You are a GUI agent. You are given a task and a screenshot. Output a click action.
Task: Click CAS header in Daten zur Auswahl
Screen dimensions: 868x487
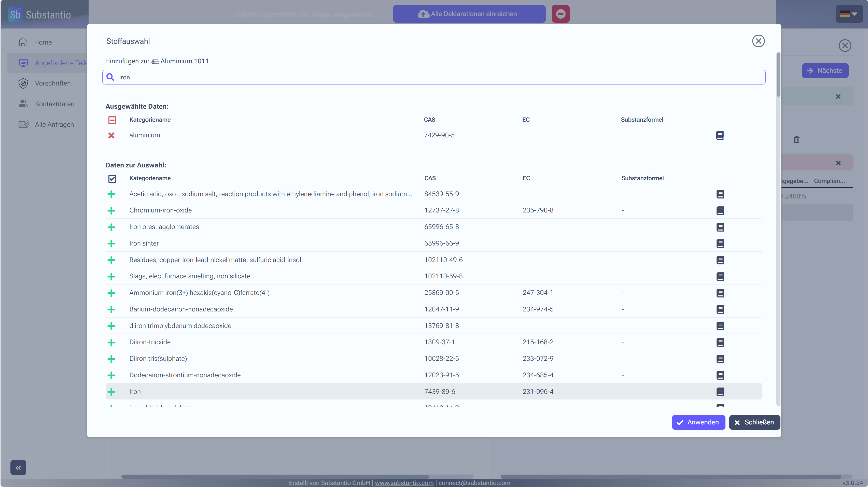tap(430, 178)
